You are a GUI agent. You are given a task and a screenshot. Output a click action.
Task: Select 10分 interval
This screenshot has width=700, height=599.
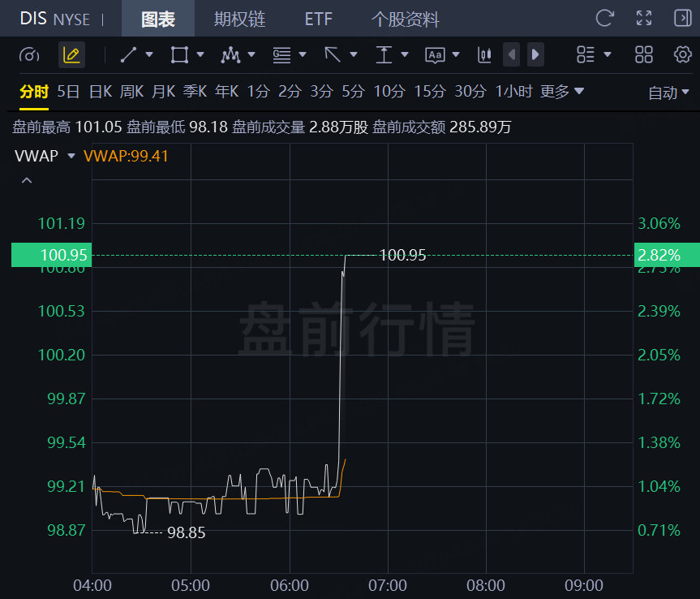click(x=389, y=92)
